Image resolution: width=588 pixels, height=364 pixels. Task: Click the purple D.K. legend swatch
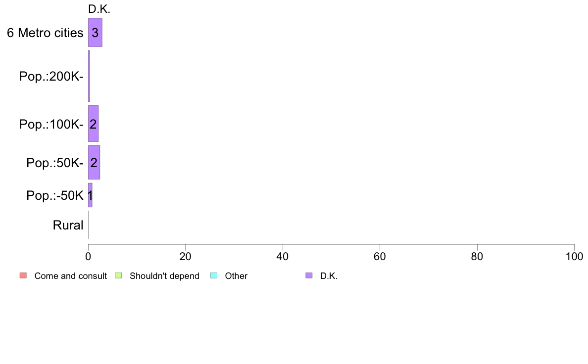[309, 275]
